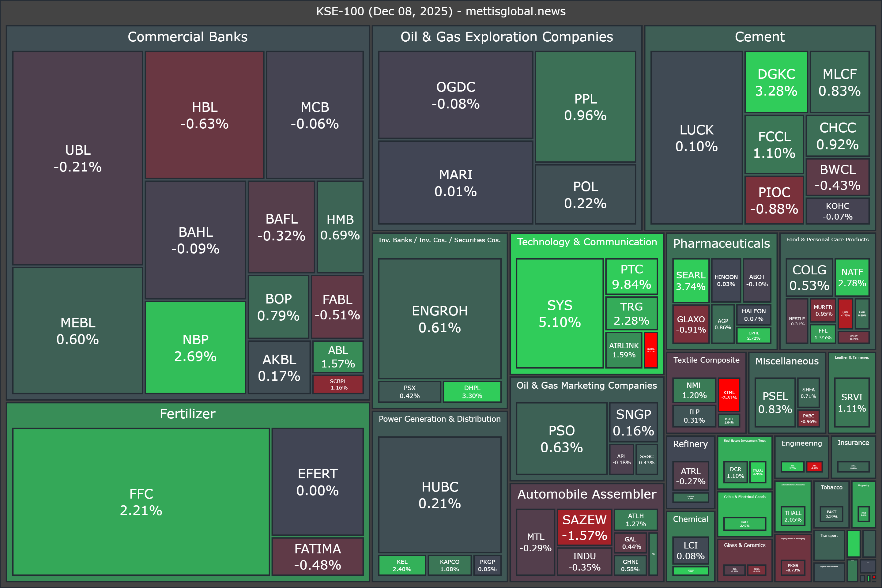Screen dimensions: 882x588
Task: Click the KSE-100 chart title
Action: (441, 11)
